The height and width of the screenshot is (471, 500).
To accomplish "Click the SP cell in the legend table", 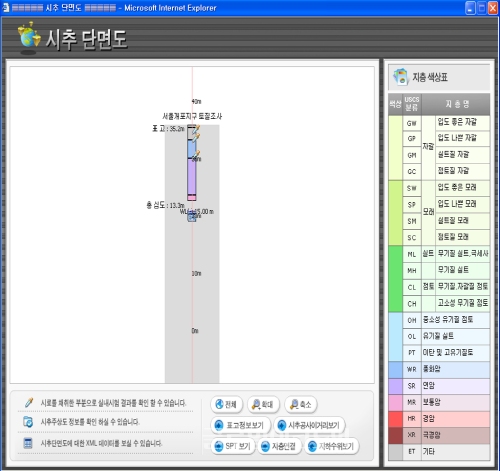I will click(x=412, y=204).
